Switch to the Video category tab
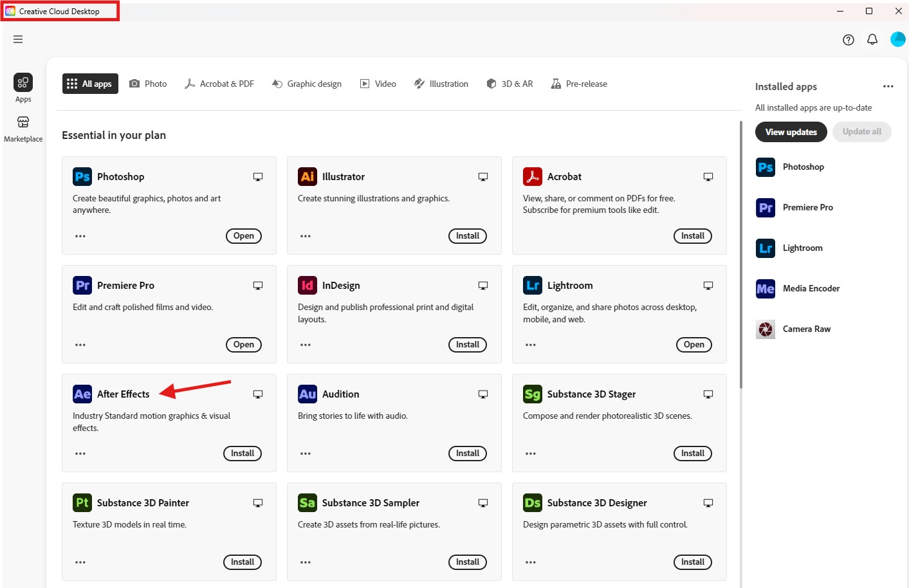This screenshot has width=909, height=588. [x=378, y=84]
